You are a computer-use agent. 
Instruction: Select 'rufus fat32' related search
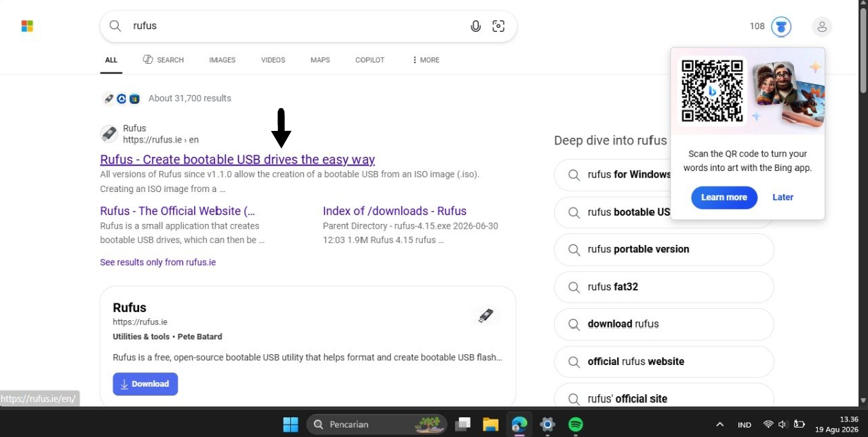[x=664, y=287]
